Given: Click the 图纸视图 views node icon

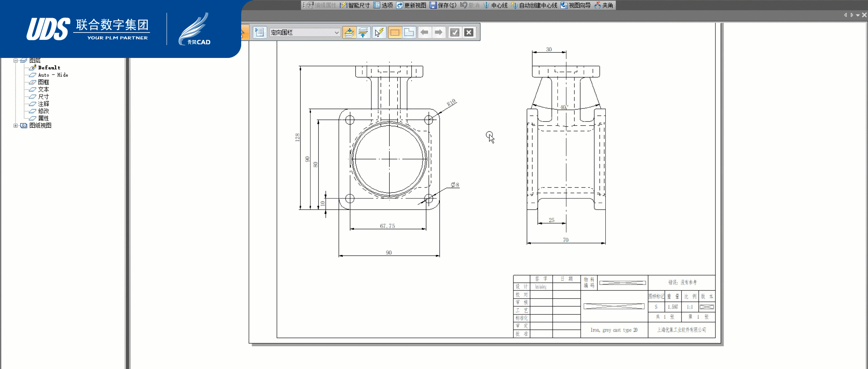Looking at the screenshot, I should tap(24, 125).
